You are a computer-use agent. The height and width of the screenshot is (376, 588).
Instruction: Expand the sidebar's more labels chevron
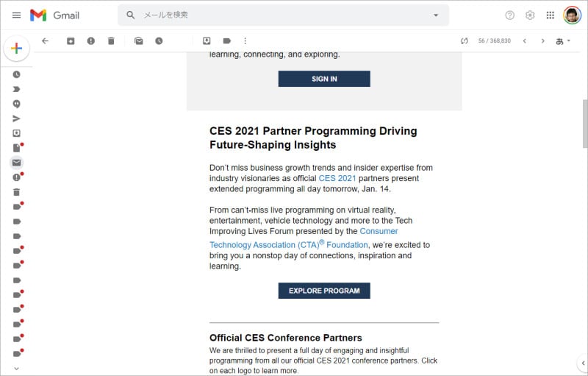pos(16,368)
